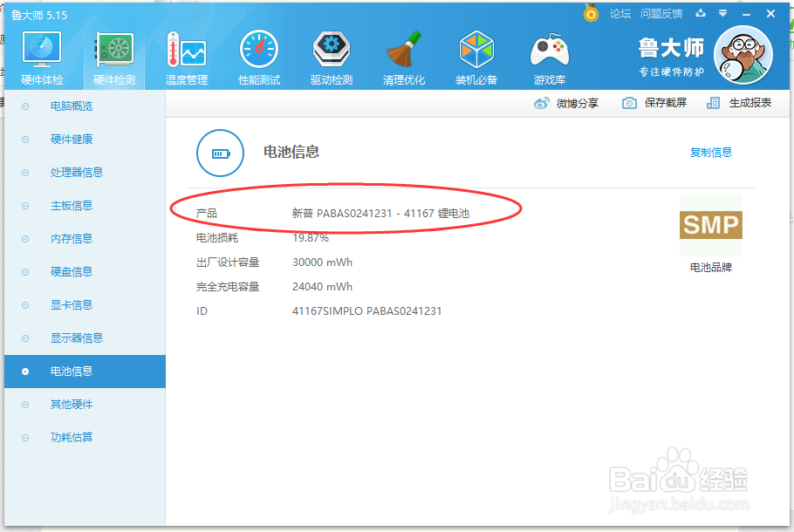Open the 游戏库 game library
The image size is (794, 532).
[x=550, y=58]
